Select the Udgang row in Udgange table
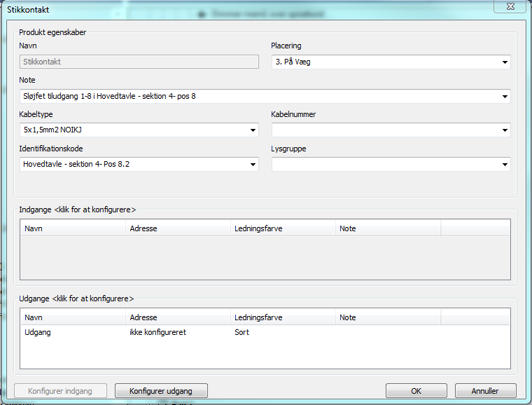Screen dimensions: 532x405 38,332
